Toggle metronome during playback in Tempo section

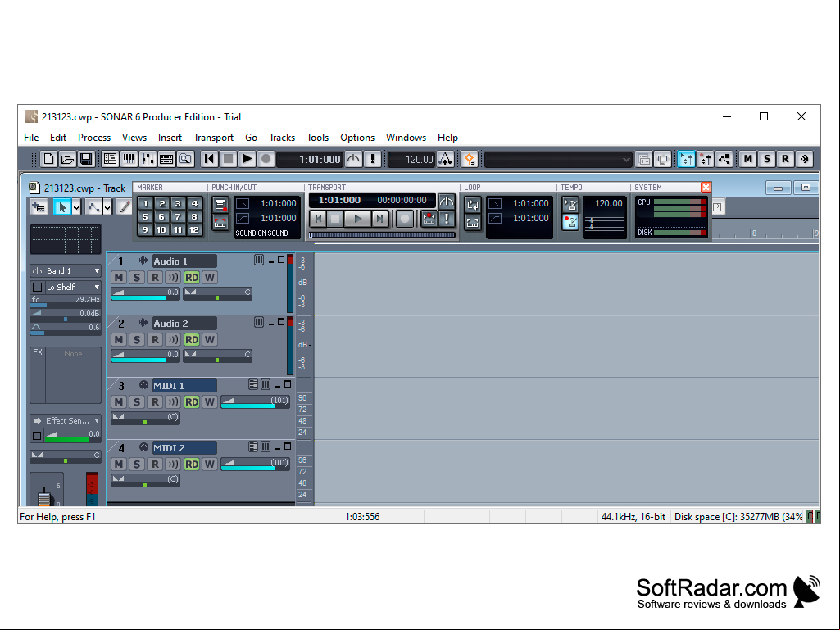pos(570,205)
